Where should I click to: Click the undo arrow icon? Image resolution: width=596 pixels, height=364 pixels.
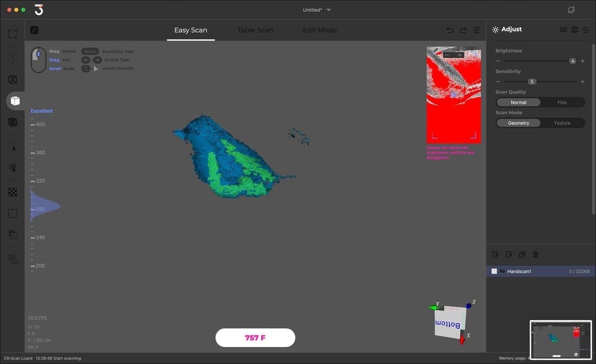point(450,30)
